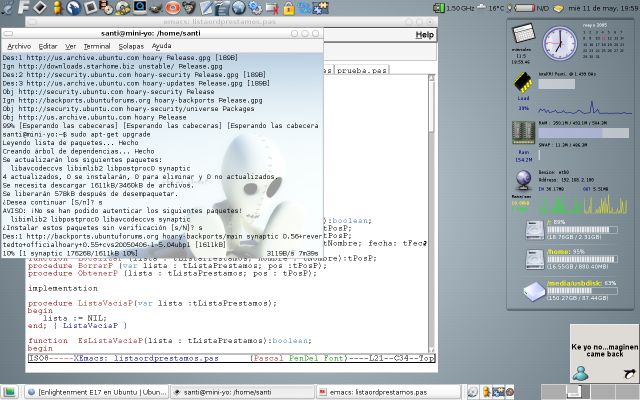640x400 pixels.
Task: Open the yellow sticky notes applet
Action: point(558,8)
